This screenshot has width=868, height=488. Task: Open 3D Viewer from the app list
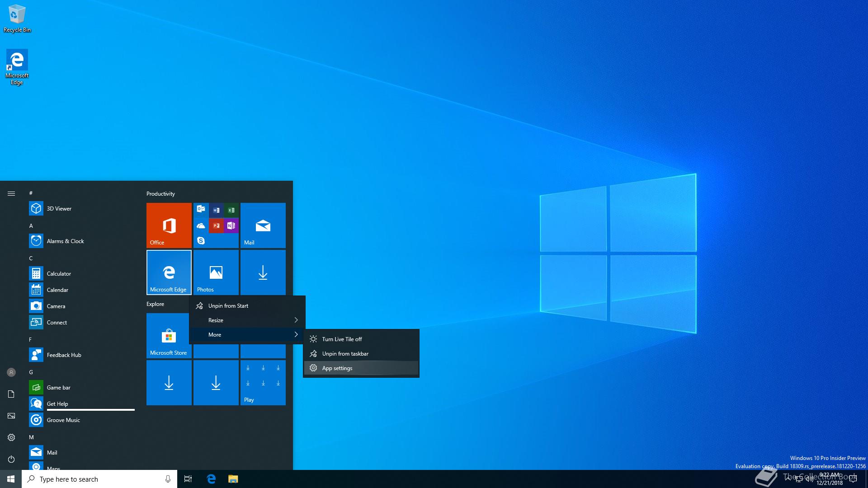82,208
